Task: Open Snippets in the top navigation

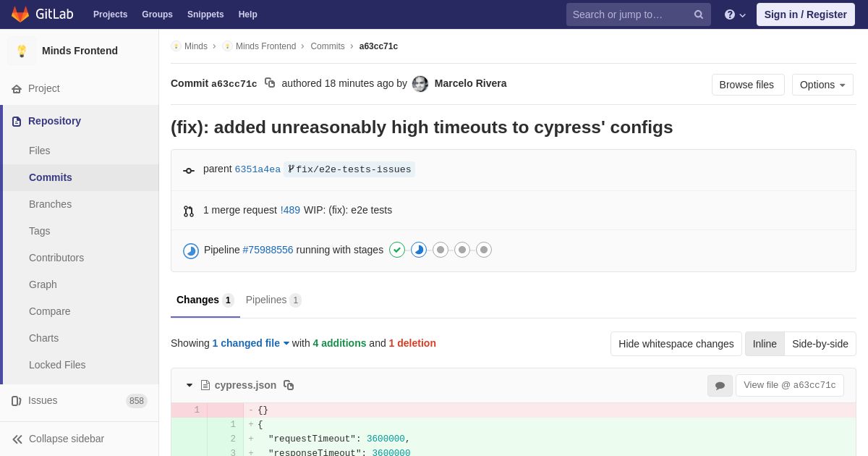Action: [x=205, y=14]
